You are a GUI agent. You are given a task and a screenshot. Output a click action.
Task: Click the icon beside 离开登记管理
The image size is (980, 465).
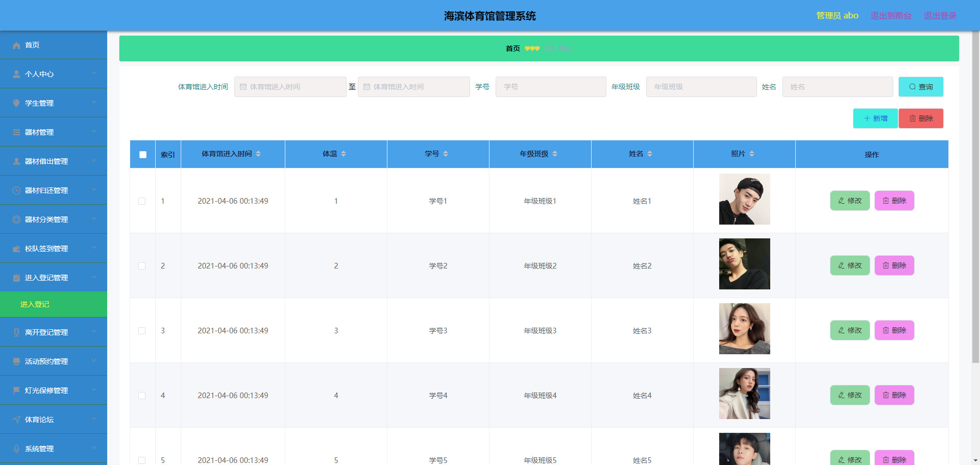(x=16, y=333)
